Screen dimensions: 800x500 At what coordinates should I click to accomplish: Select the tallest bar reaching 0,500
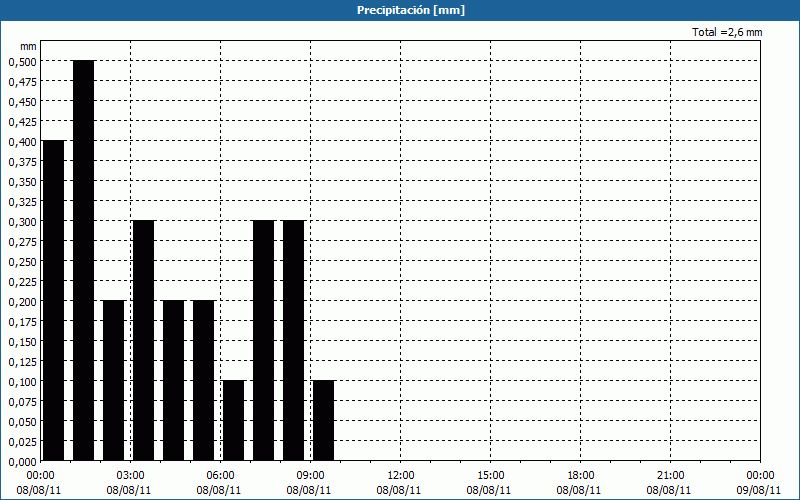point(83,261)
